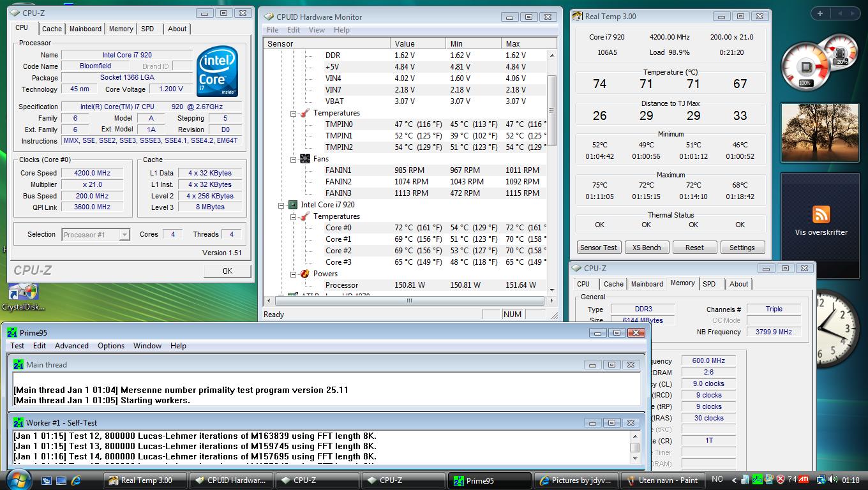The image size is (868, 490).
Task: Click OK button in CPU-Z
Action: coord(227,271)
